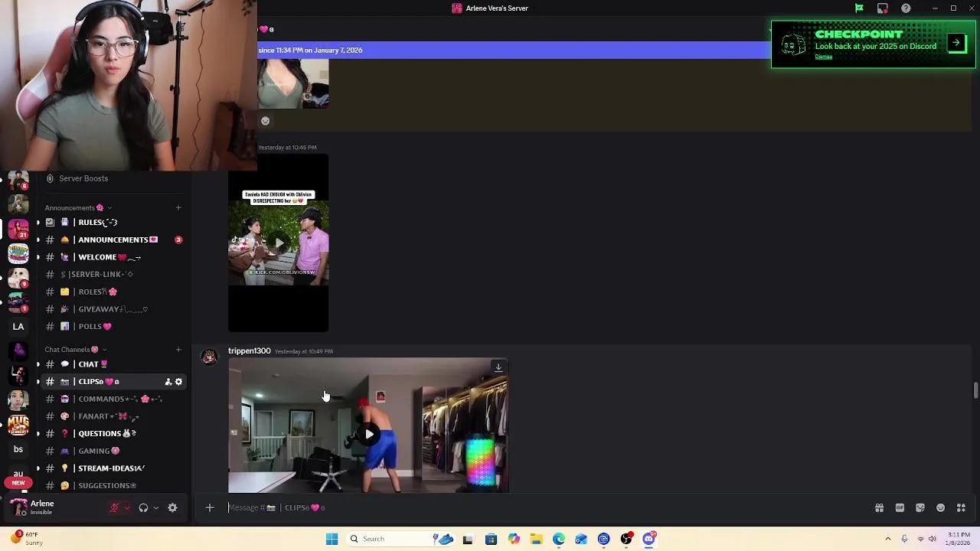This screenshot has height=551, width=980.
Task: Click Create Invite icon on CLIPS channel
Action: click(x=168, y=382)
